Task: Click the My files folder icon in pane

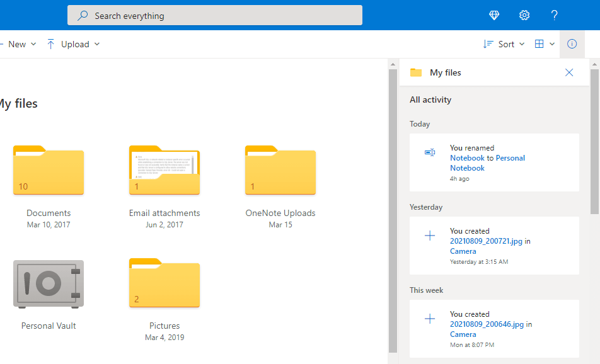Action: pyautogui.click(x=416, y=72)
